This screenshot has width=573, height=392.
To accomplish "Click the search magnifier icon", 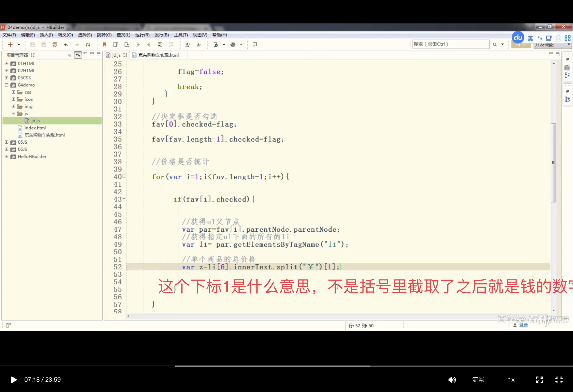I will point(495,45).
